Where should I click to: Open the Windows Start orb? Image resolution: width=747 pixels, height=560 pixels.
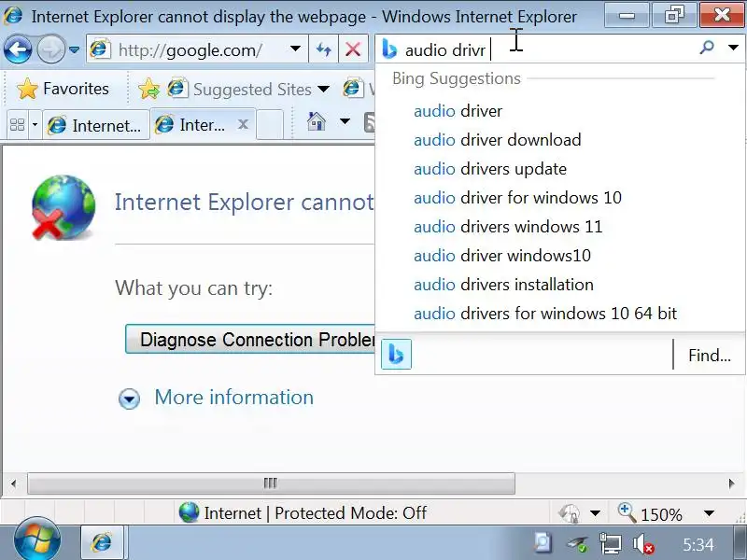click(x=37, y=540)
